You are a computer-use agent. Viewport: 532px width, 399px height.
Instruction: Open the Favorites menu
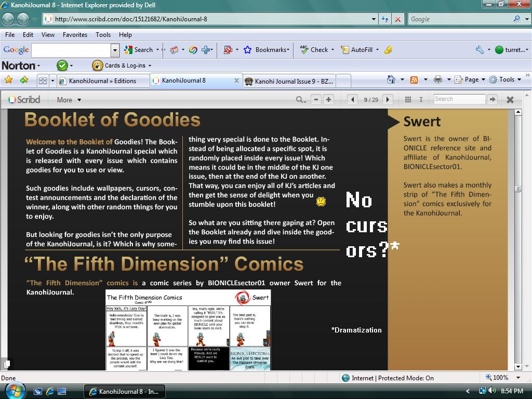75,35
